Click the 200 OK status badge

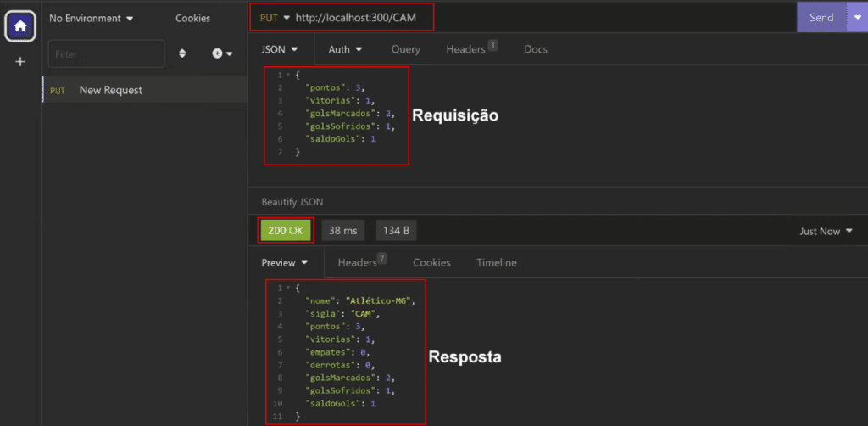(x=286, y=231)
